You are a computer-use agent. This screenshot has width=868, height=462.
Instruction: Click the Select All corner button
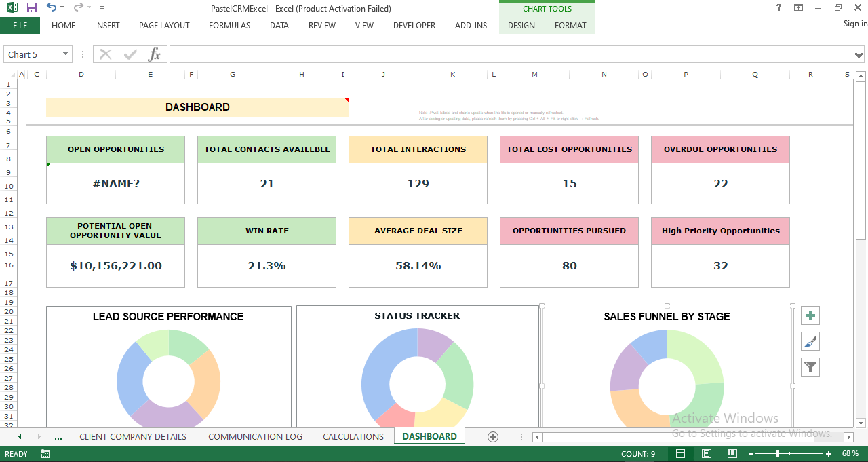8,75
